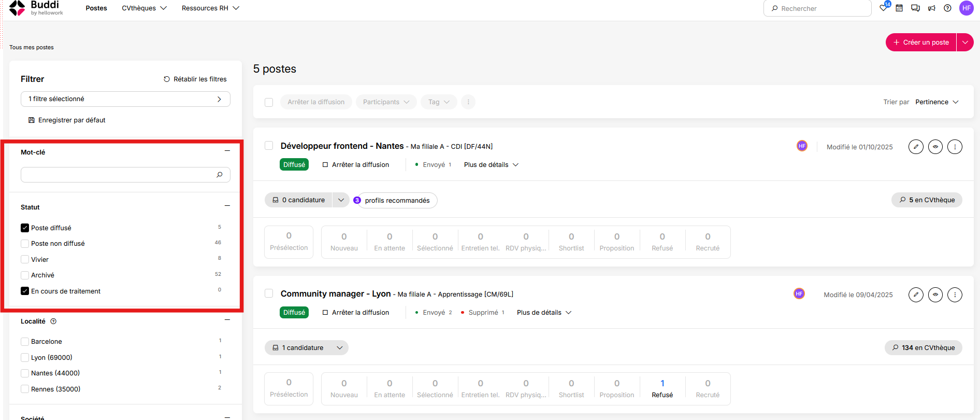Open the 134 en CVthèque button
The height and width of the screenshot is (420, 980).
(x=923, y=348)
